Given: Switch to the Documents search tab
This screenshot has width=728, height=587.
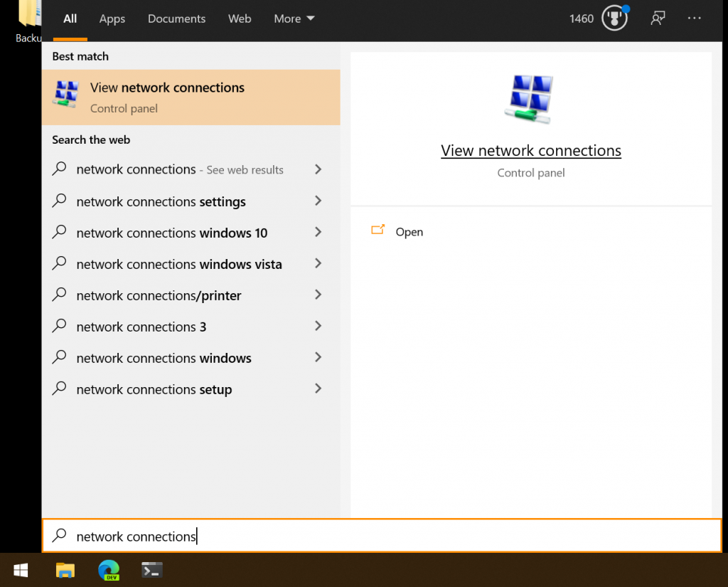Looking at the screenshot, I should point(176,19).
